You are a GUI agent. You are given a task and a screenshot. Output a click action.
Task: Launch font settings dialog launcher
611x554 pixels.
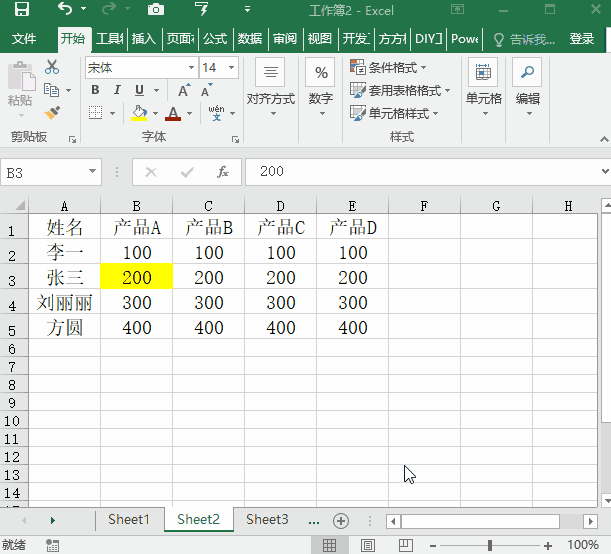click(235, 139)
